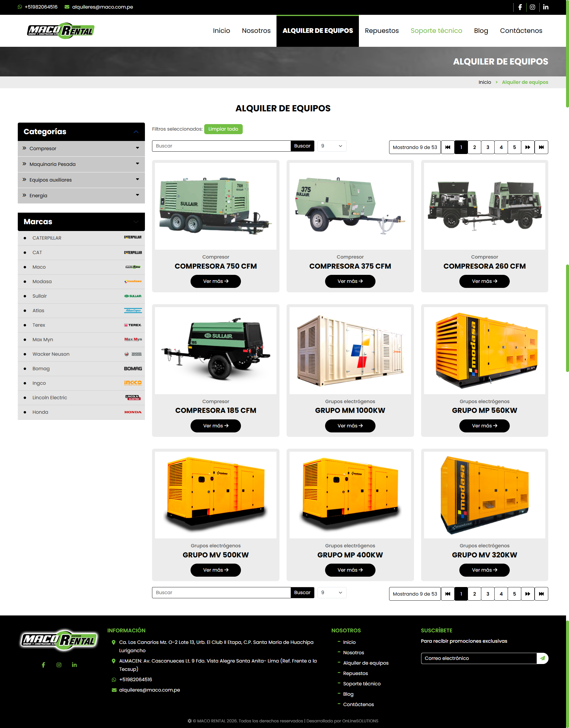Open the Instagram icon in top bar

(533, 7)
